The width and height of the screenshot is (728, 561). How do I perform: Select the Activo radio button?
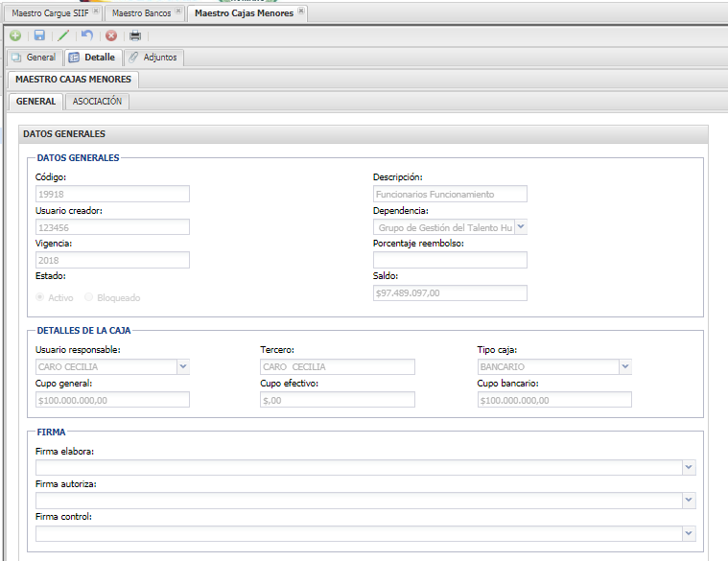coord(40,297)
